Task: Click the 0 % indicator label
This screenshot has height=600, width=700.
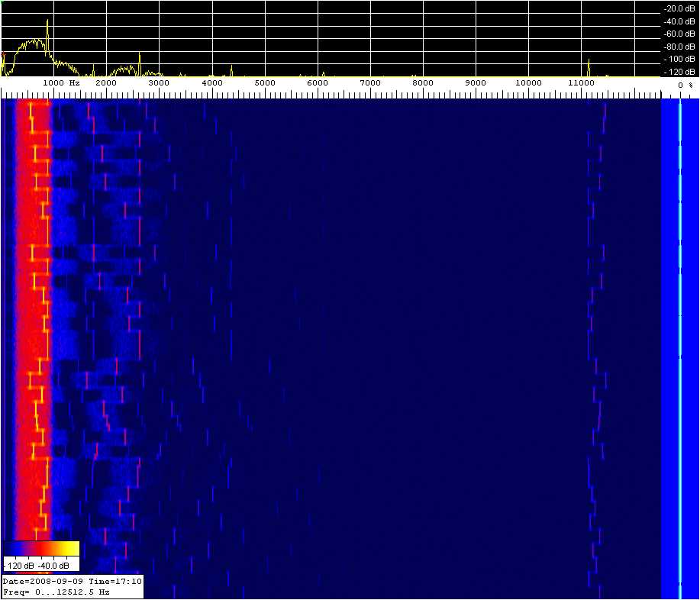Action: pos(685,85)
